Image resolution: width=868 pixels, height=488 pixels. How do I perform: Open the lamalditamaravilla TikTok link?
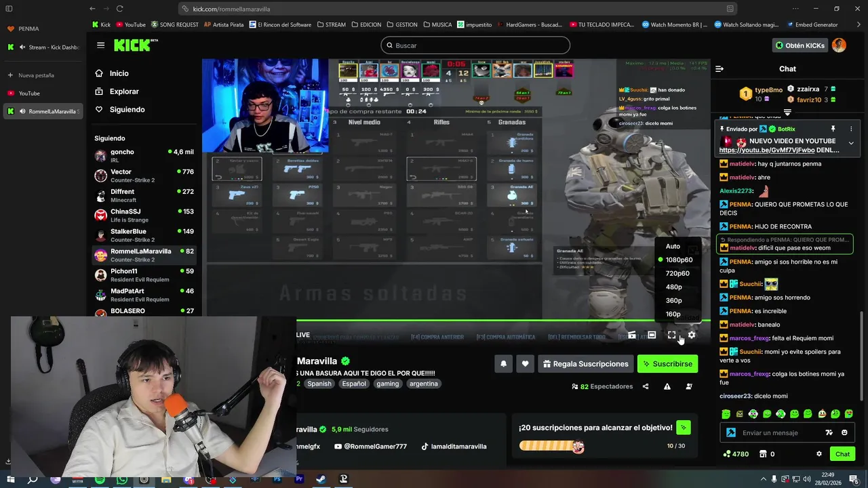click(x=454, y=447)
